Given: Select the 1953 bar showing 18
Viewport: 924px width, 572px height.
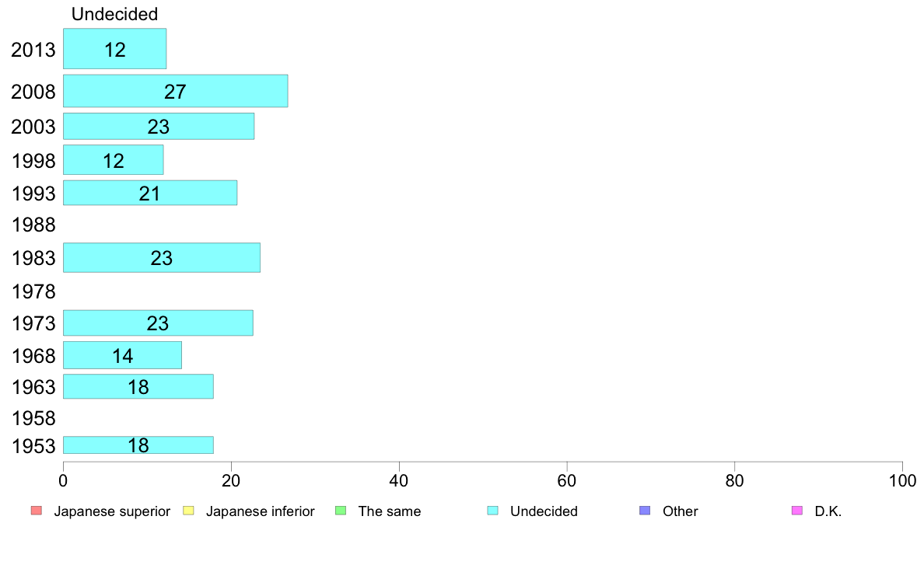Looking at the screenshot, I should pos(138,445).
